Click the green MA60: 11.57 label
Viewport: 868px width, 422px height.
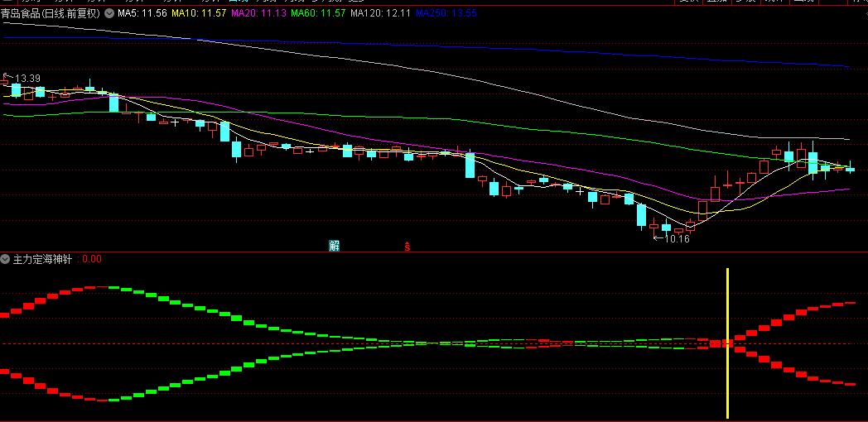tap(318, 13)
